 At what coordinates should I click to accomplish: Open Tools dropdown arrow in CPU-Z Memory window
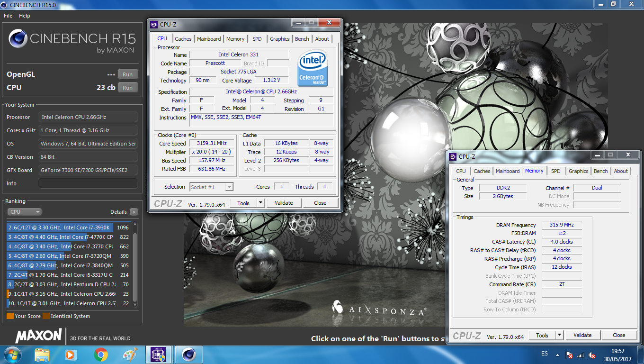[559, 335]
